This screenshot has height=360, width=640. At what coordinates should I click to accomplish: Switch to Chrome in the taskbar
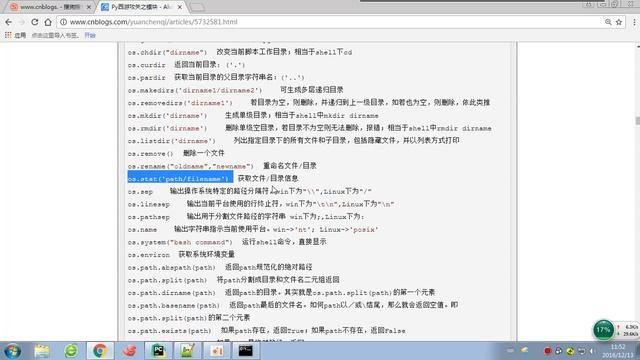[x=100, y=351]
